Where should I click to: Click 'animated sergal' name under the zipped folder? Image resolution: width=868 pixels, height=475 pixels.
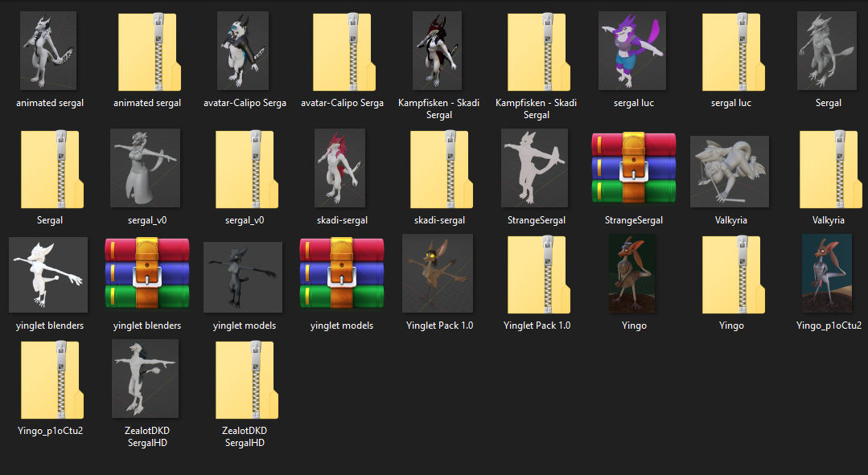click(x=147, y=103)
